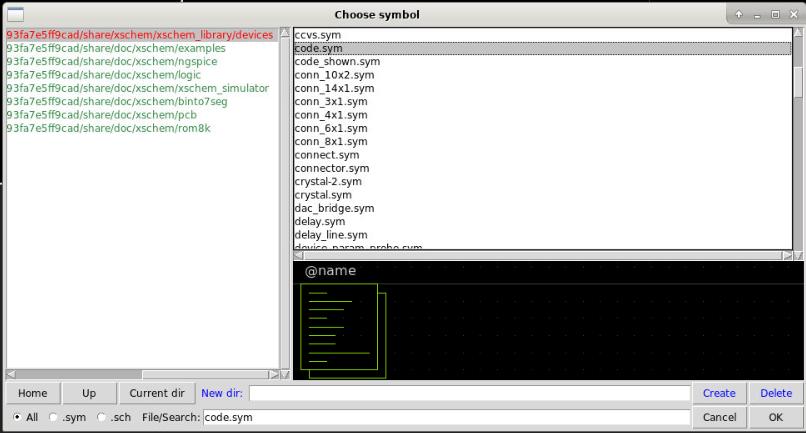Focus the New dir input field

point(469,393)
